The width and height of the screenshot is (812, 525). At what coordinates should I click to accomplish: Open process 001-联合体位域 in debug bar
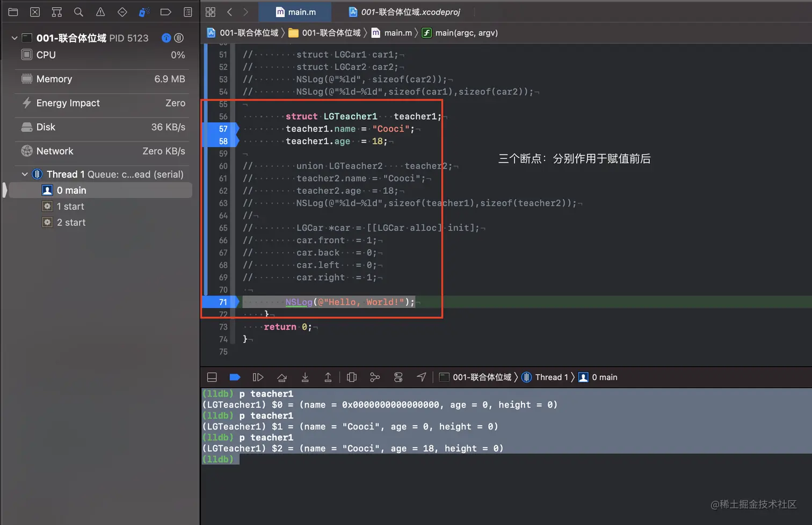475,377
